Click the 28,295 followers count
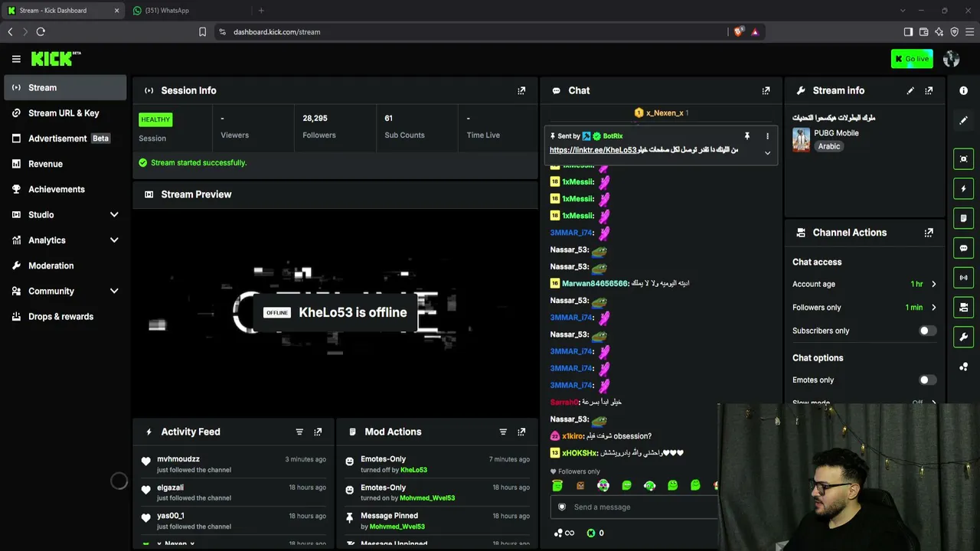Screen dimensions: 980x551 click(315, 119)
